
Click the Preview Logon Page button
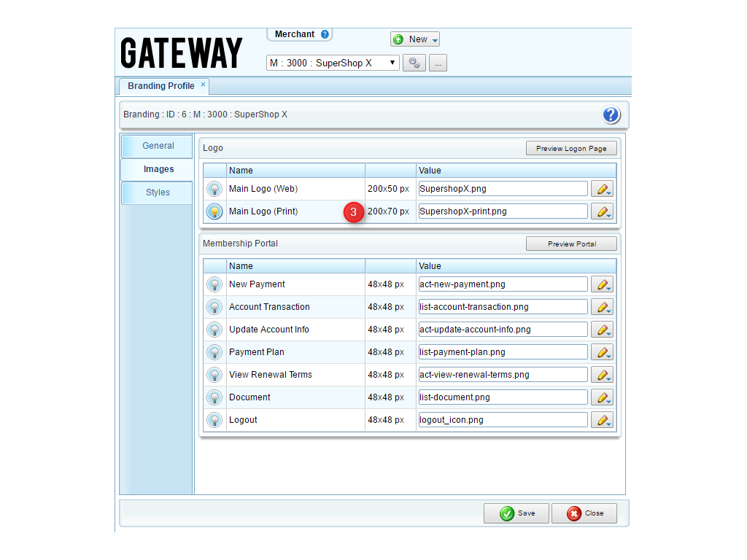571,148
